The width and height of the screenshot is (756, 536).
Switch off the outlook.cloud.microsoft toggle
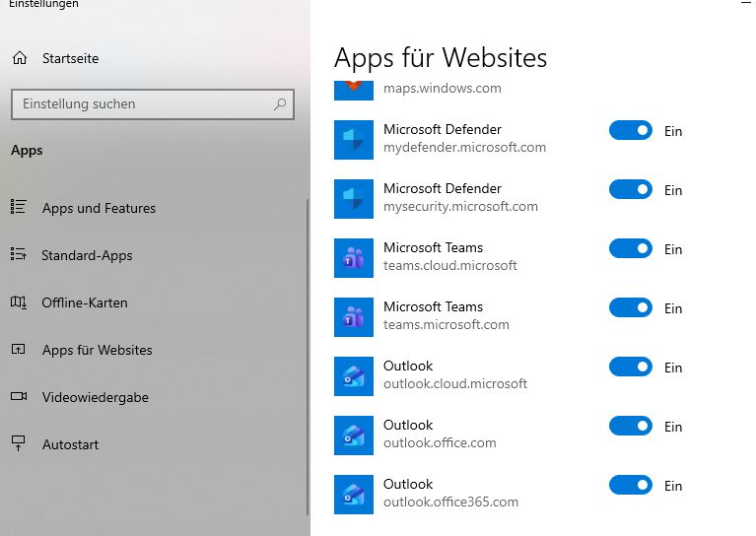pos(630,367)
